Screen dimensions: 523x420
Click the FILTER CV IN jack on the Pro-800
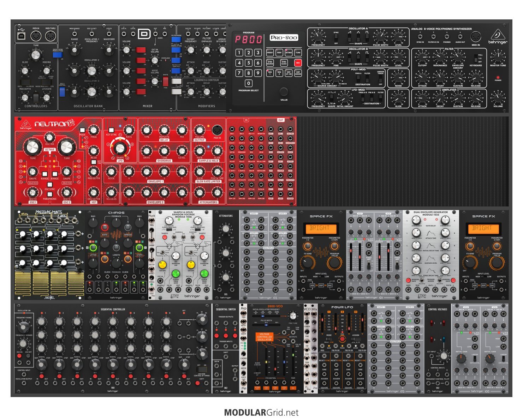pos(433,36)
